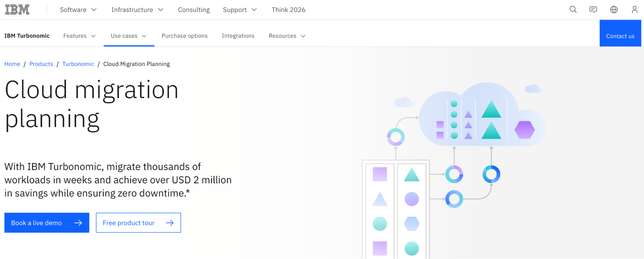The image size is (644, 259).
Task: Open the Features dropdown
Action: [80, 36]
